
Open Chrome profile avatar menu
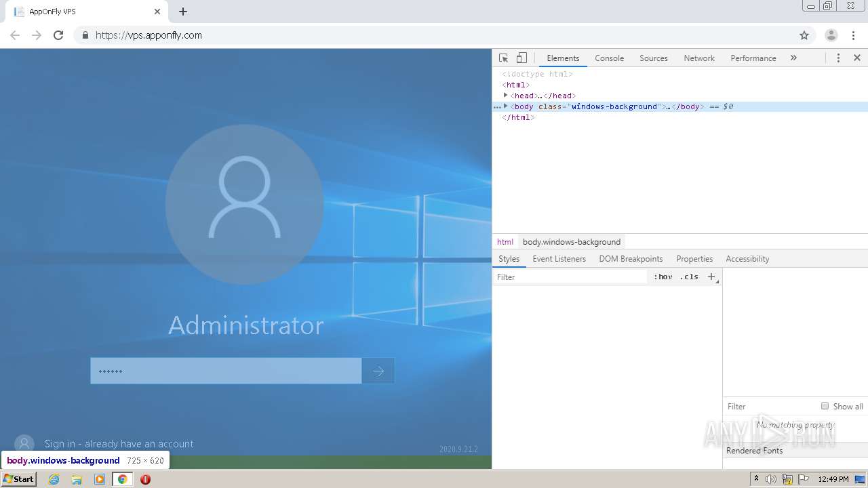click(831, 35)
